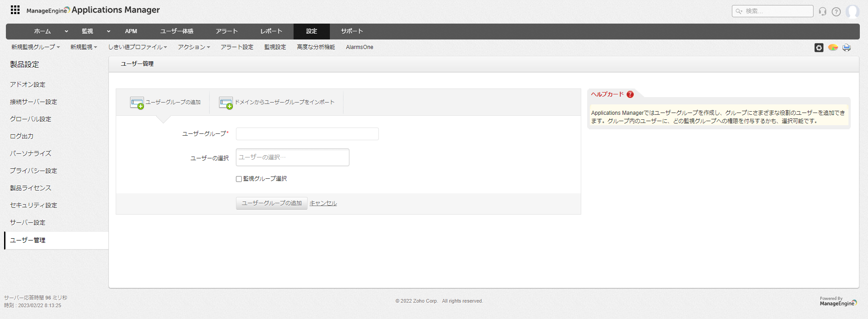Click the refresh icon in the sub toolbar
Screen dimensions: 868x319
coord(819,48)
